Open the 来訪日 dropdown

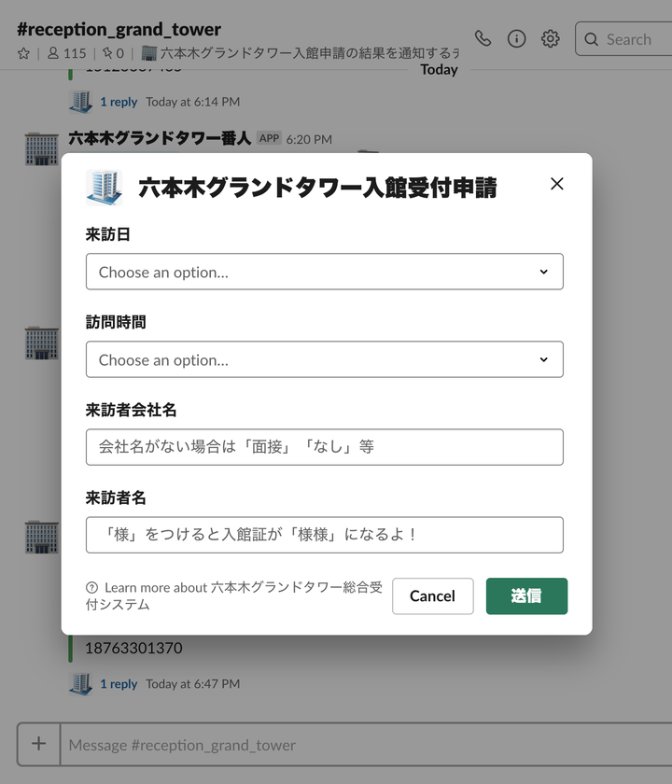325,272
